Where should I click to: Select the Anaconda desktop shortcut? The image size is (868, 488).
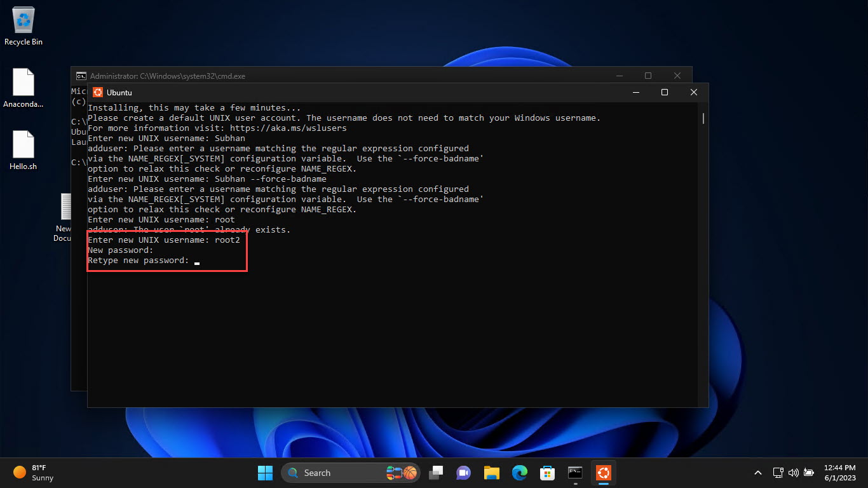(24, 88)
